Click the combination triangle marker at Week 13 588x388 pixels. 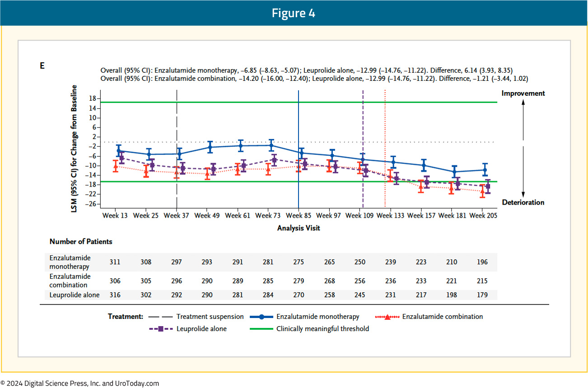tap(115, 166)
